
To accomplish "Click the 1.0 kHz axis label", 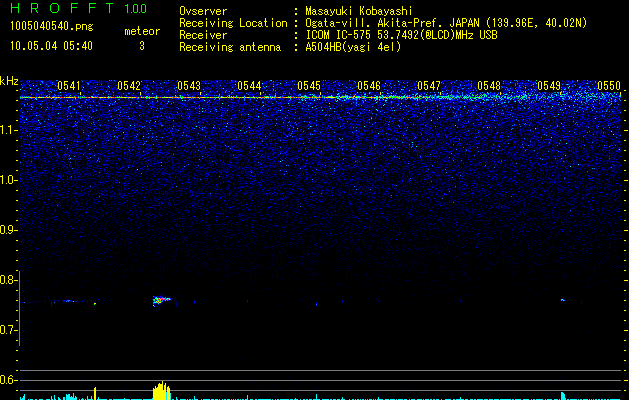I will coord(9,180).
